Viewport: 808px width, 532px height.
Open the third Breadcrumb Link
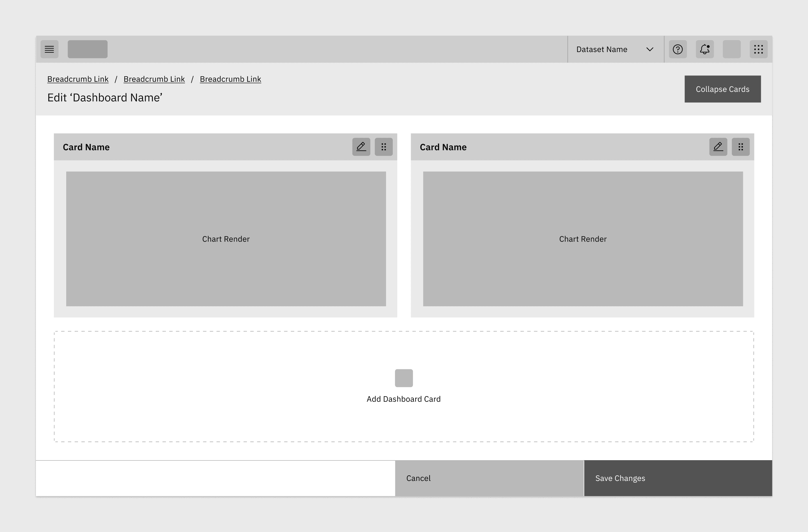(230, 79)
